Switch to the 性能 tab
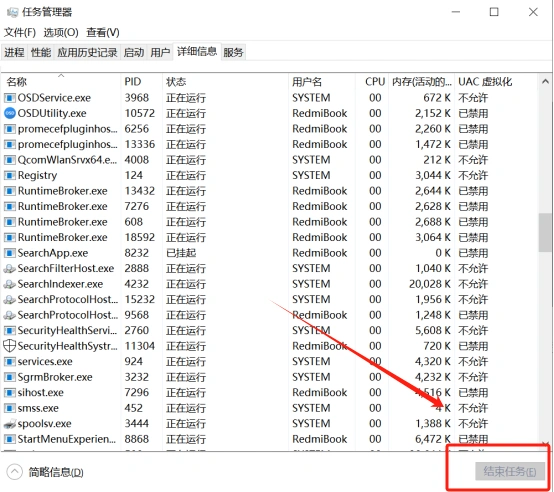The image size is (554, 492). coord(41,53)
